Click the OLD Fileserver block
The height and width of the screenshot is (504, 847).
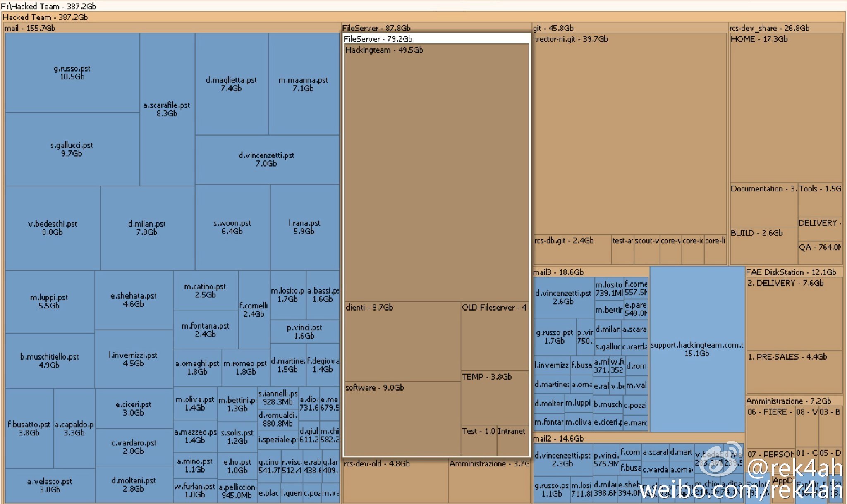495,336
